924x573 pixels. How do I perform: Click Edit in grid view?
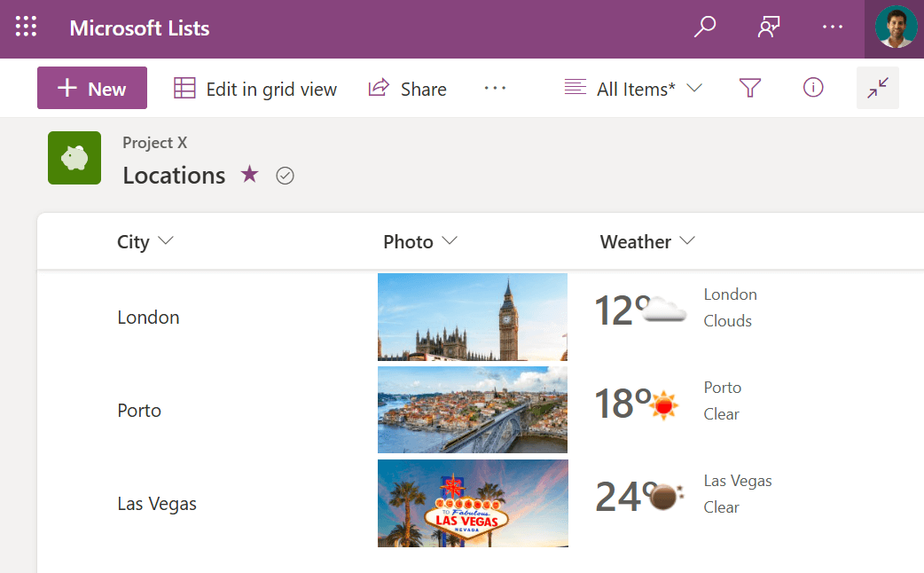click(x=255, y=89)
